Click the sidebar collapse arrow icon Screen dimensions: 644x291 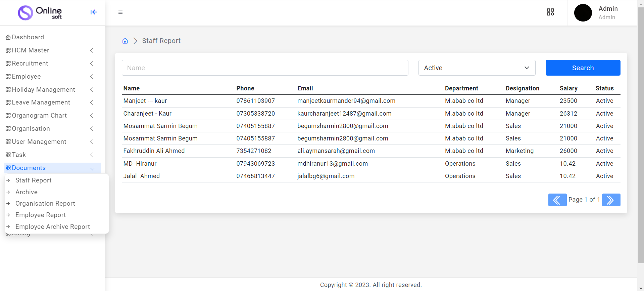[94, 12]
